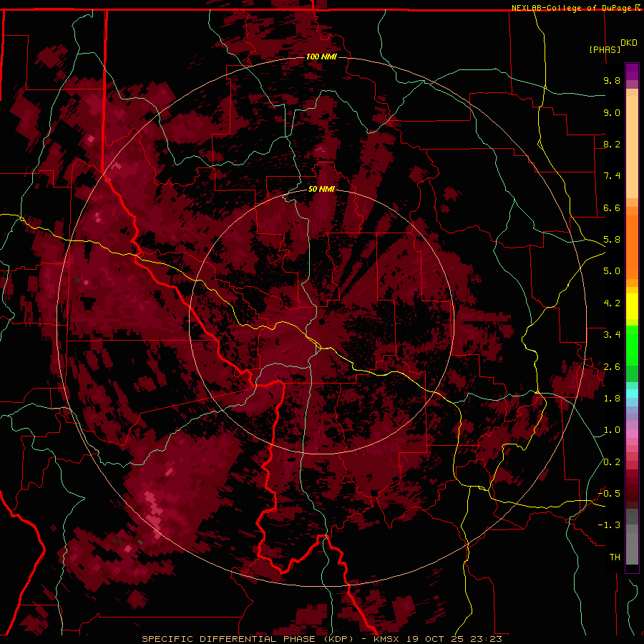This screenshot has width=644, height=644.
Task: Pick the pink segment beside 1.0
Action: [x=632, y=434]
